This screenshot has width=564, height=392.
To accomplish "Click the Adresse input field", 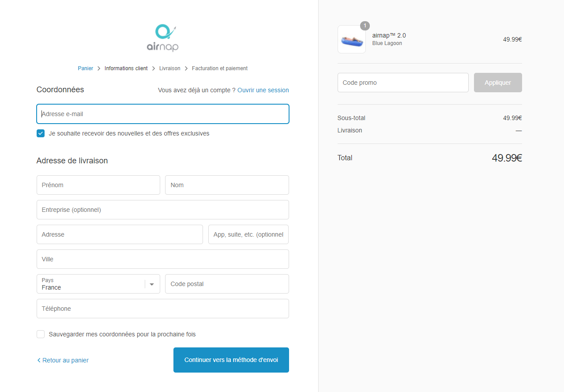I will [x=120, y=234].
